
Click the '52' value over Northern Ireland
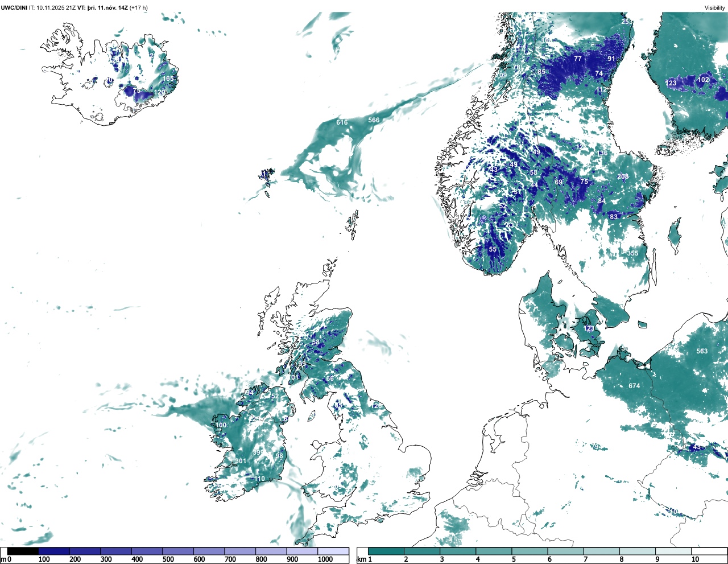[275, 396]
